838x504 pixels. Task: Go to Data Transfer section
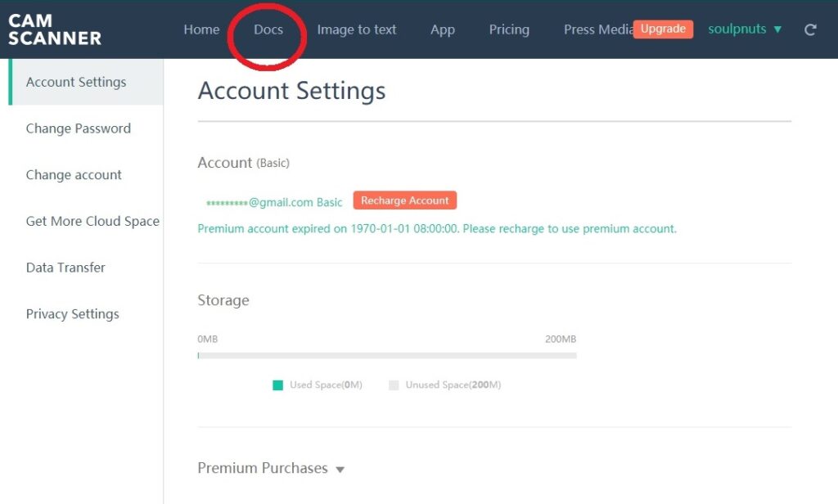[65, 268]
